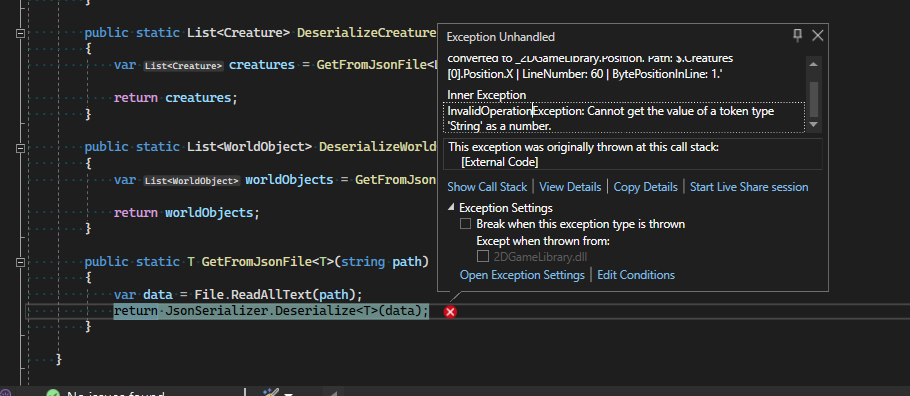Click the 'return creatures;' code line
This screenshot has height=396, width=910.
(176, 98)
